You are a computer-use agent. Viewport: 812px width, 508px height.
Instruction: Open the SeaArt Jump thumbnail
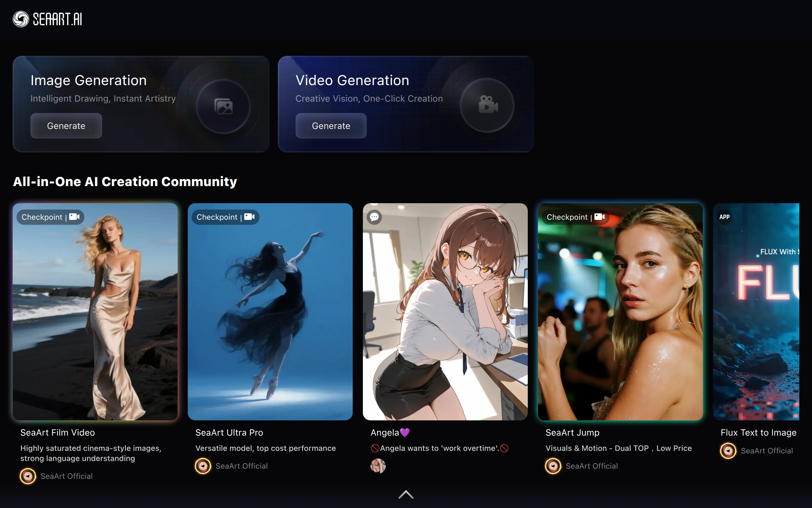[x=620, y=311]
